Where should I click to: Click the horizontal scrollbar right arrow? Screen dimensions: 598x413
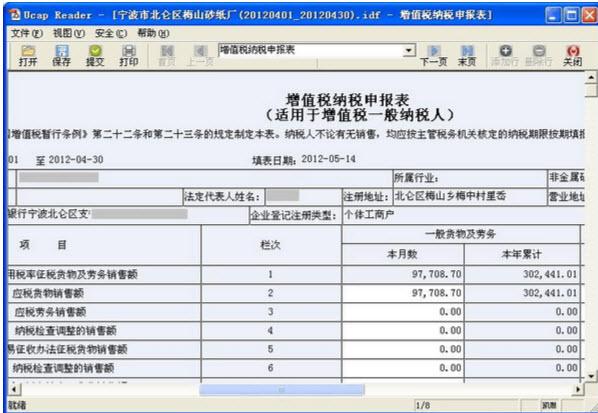578,390
